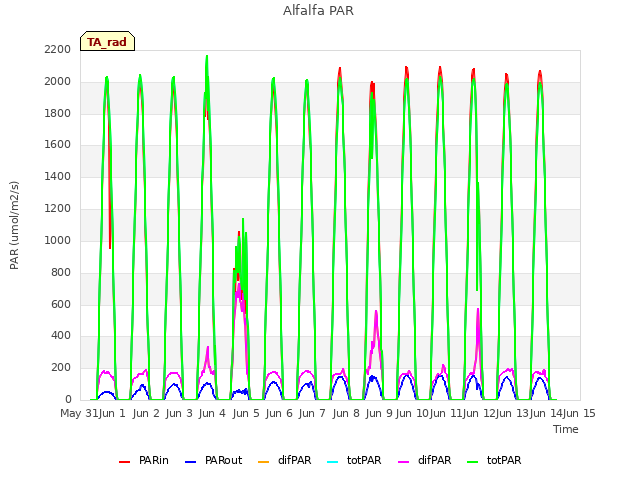Click the PARin legend label

coord(154,460)
